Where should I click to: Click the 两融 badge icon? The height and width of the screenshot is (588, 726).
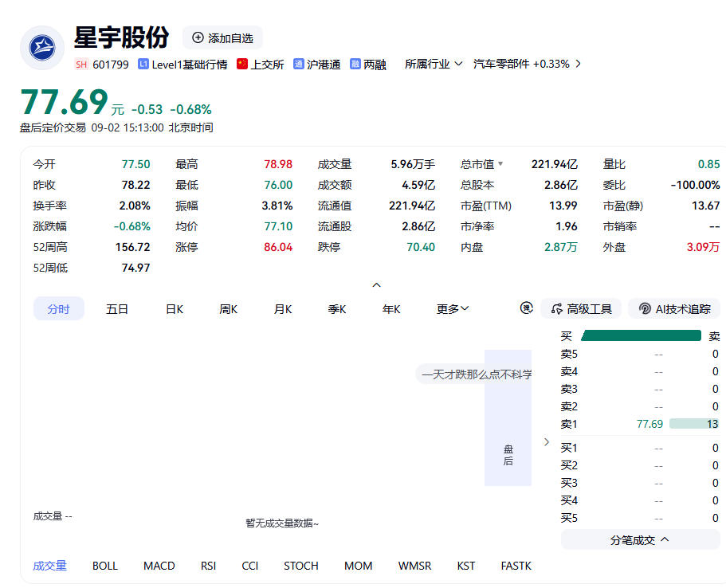pos(355,64)
